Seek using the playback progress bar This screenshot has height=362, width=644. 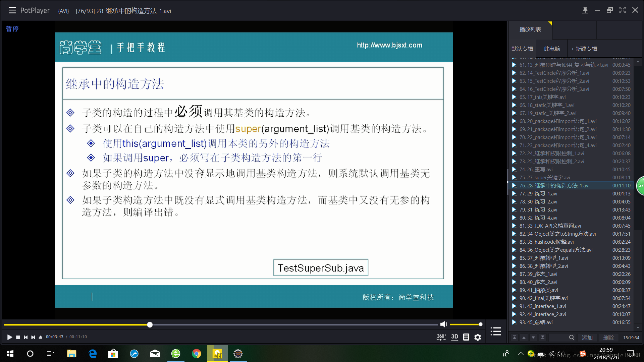tap(221, 324)
